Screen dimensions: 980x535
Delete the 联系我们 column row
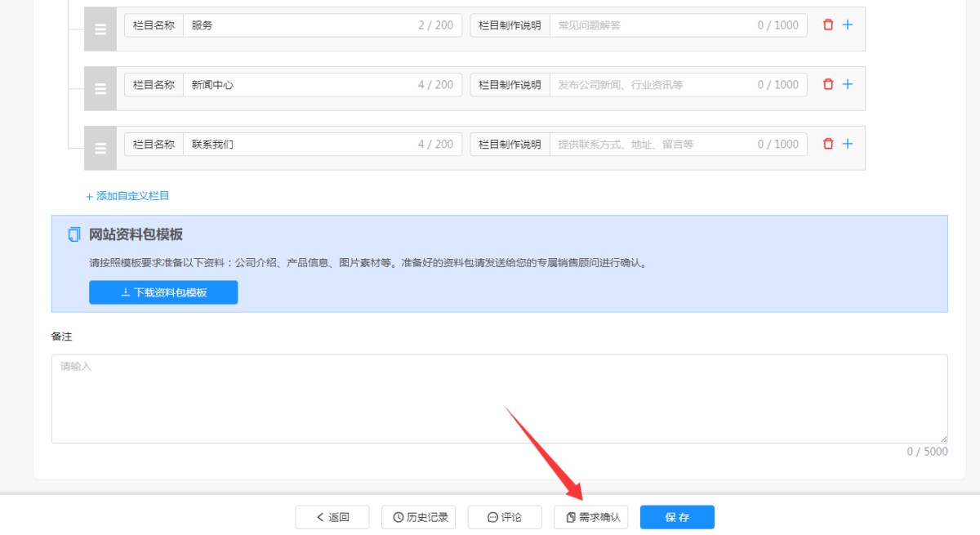tap(828, 144)
